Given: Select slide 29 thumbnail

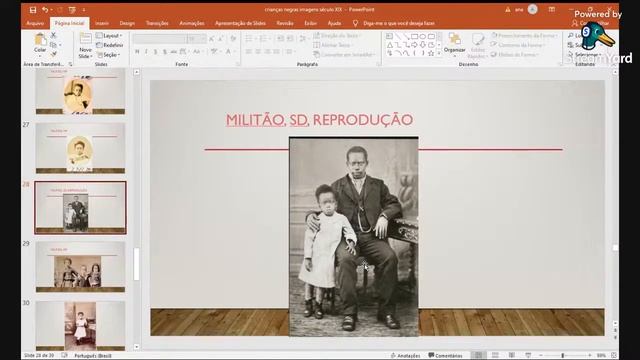Looking at the screenshot, I should [x=80, y=267].
